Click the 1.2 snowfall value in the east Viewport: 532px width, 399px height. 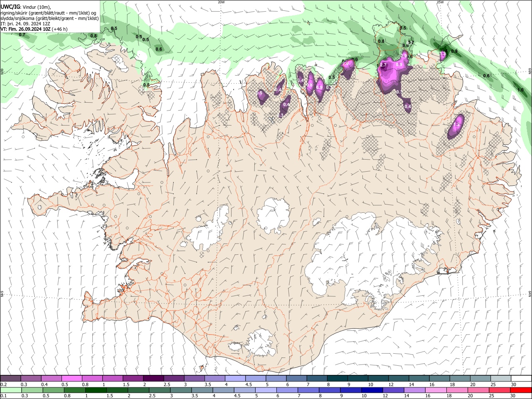456,124
